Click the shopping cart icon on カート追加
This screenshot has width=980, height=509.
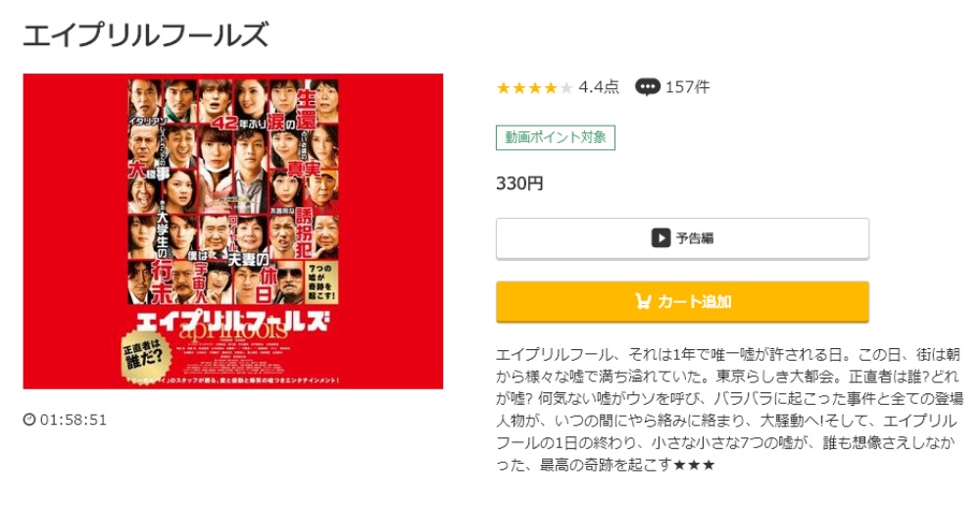(643, 301)
